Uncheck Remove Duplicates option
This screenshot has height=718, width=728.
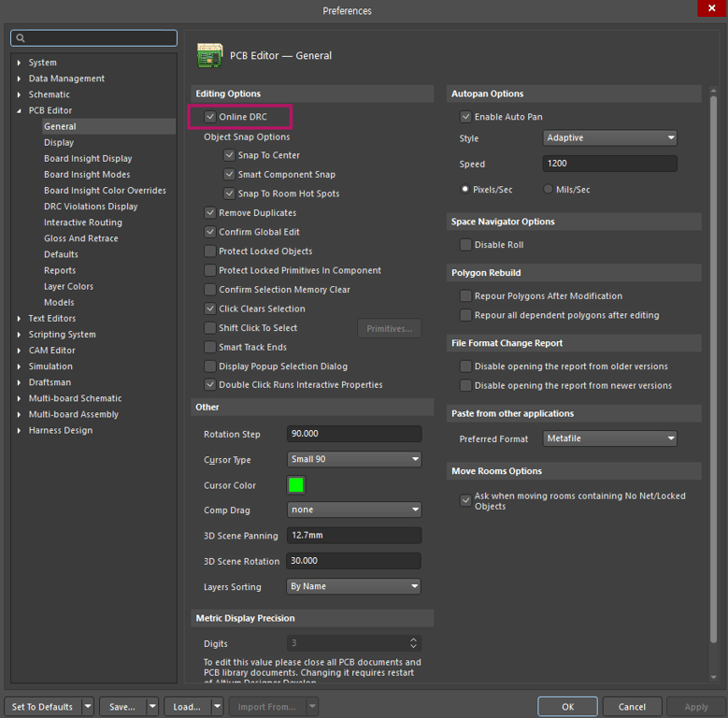pyautogui.click(x=210, y=213)
